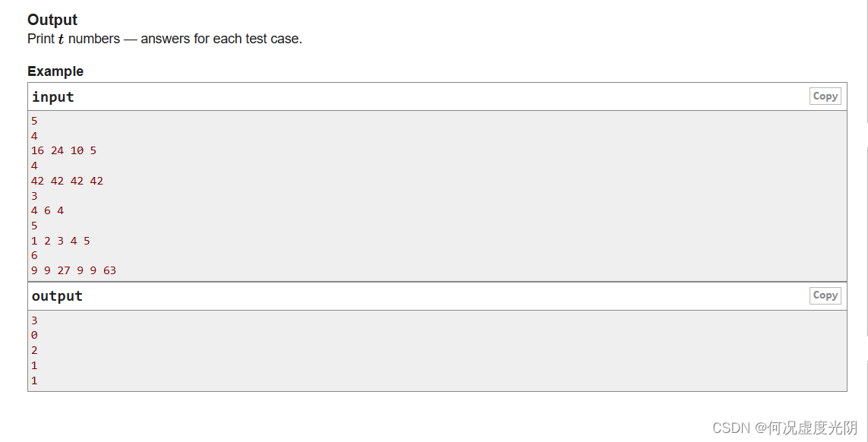868x442 pixels.
Task: Click the input line "16 24 10 5"
Action: tap(63, 150)
